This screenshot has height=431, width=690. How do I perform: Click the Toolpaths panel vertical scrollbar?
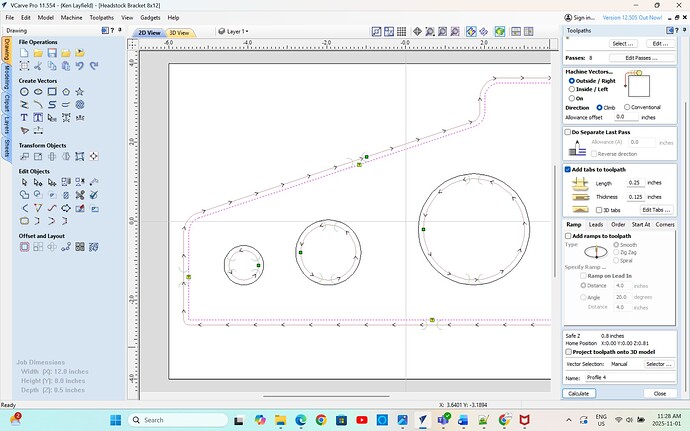685,247
